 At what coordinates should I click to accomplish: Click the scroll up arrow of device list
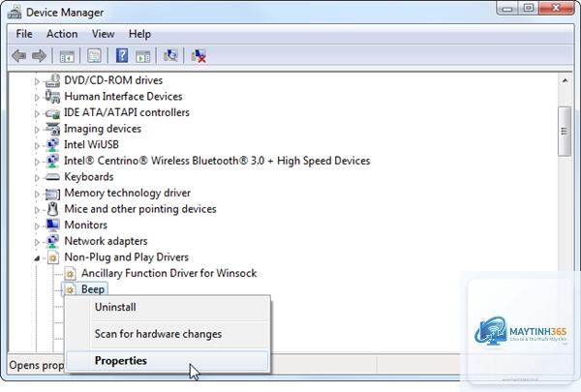(x=566, y=80)
